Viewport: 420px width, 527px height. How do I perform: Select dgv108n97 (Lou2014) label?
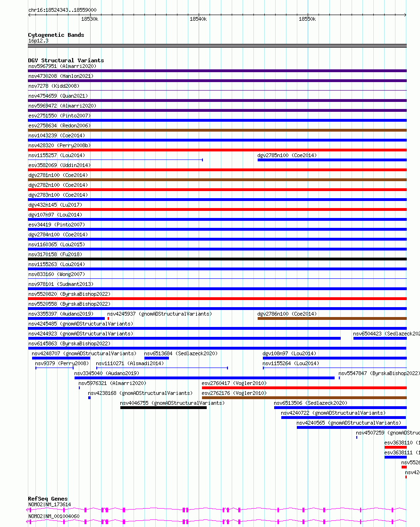289,353
